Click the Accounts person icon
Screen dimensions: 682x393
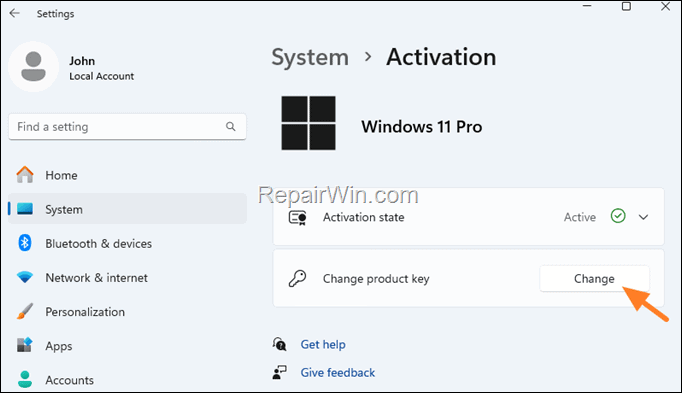tap(25, 380)
